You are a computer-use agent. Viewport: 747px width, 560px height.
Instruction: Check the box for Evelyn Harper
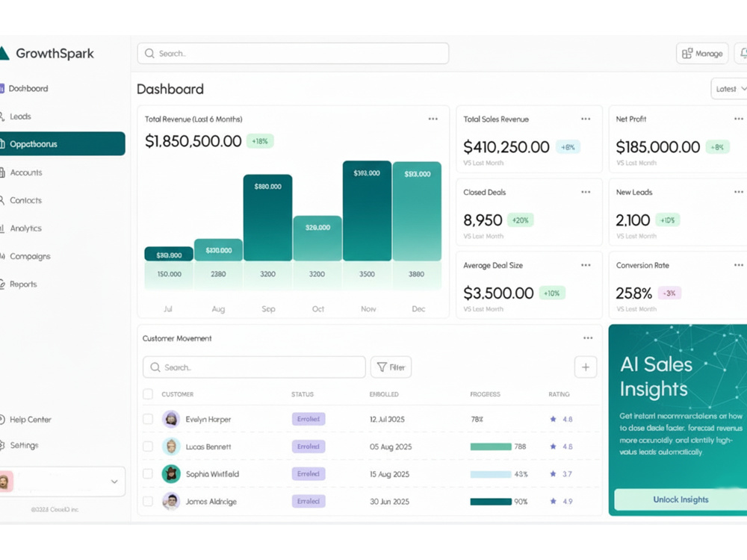(148, 419)
